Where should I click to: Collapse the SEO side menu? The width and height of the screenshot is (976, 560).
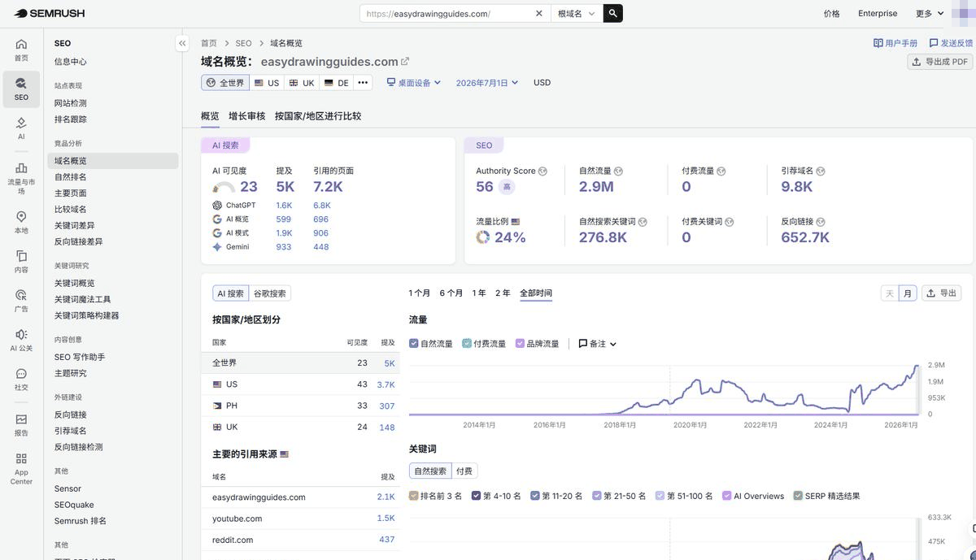coord(182,43)
